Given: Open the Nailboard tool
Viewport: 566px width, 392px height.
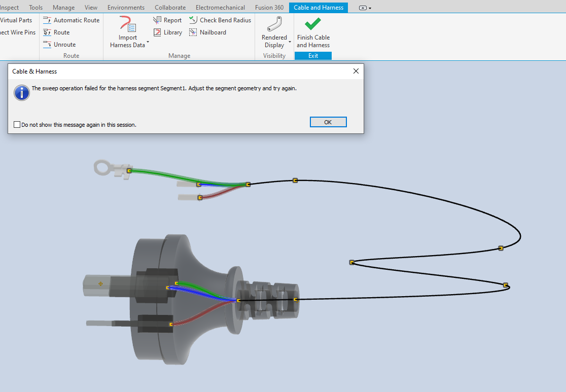Looking at the screenshot, I should pos(207,32).
